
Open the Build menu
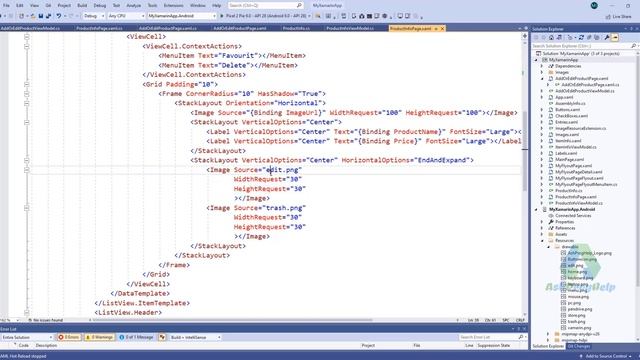[x=82, y=5]
